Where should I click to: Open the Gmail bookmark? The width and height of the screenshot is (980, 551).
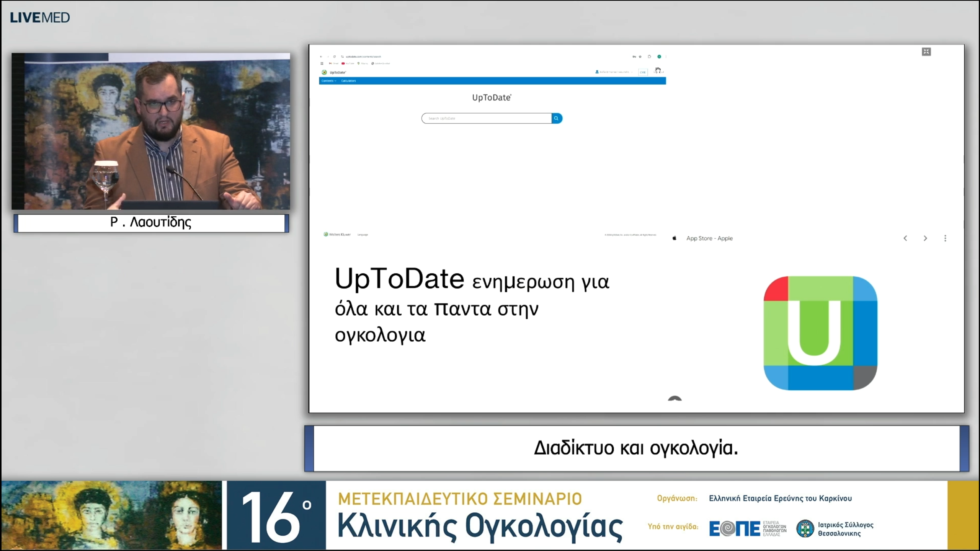[333, 64]
